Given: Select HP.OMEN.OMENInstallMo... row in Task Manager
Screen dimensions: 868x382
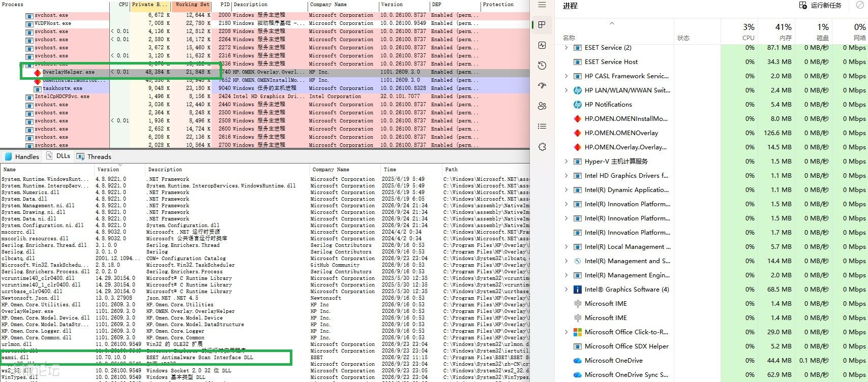Looking at the screenshot, I should pyautogui.click(x=711, y=119).
